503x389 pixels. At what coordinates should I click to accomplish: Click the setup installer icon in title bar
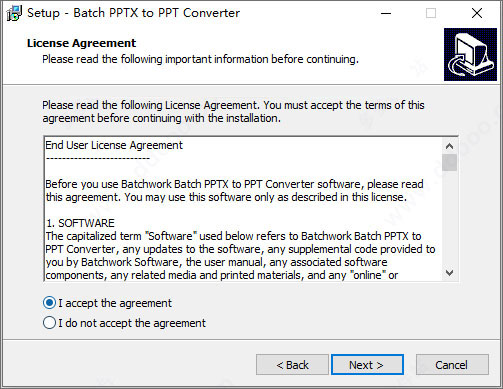click(x=14, y=13)
